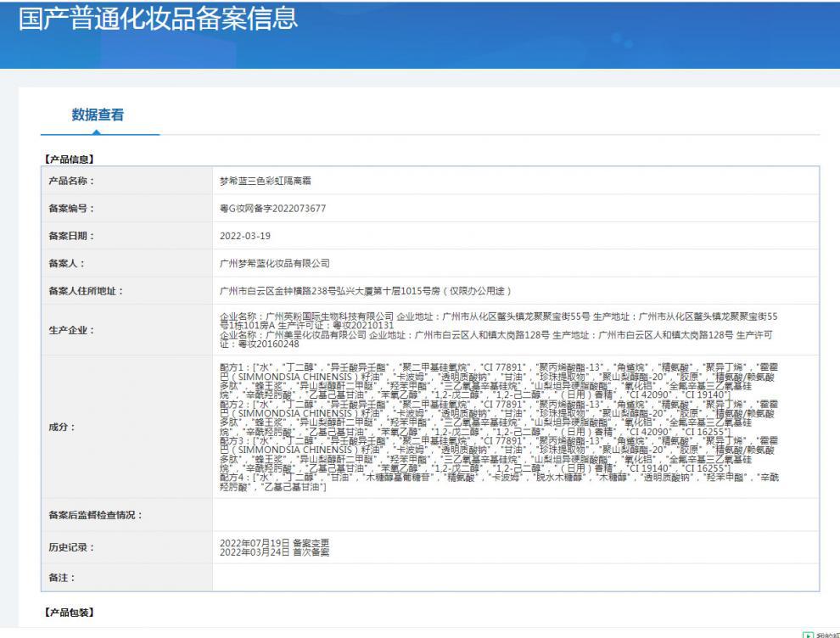Select filing number 粤G妆网备字2022073677

click(x=272, y=209)
